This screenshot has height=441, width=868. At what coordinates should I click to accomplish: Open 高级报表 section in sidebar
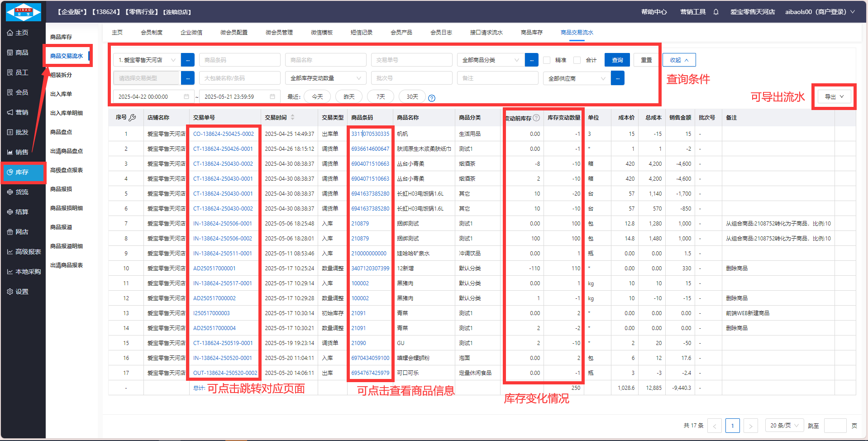pyautogui.click(x=24, y=252)
